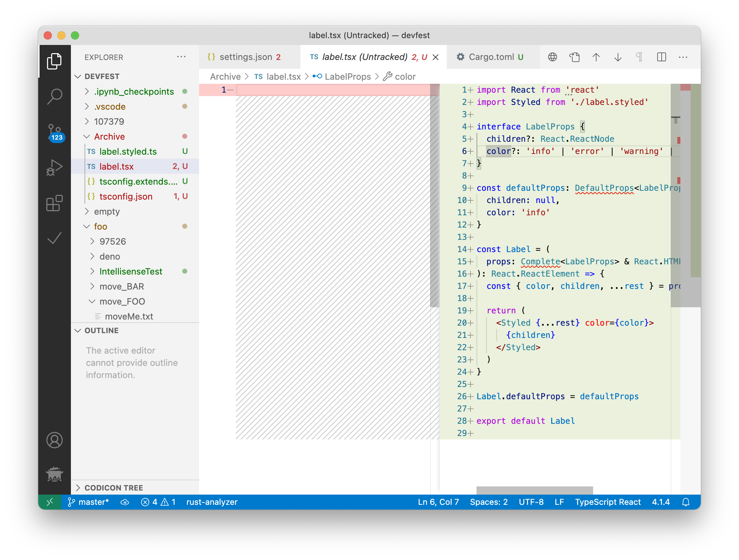Open notifications from the status bar bell
This screenshot has height=560, width=739.
686,502
